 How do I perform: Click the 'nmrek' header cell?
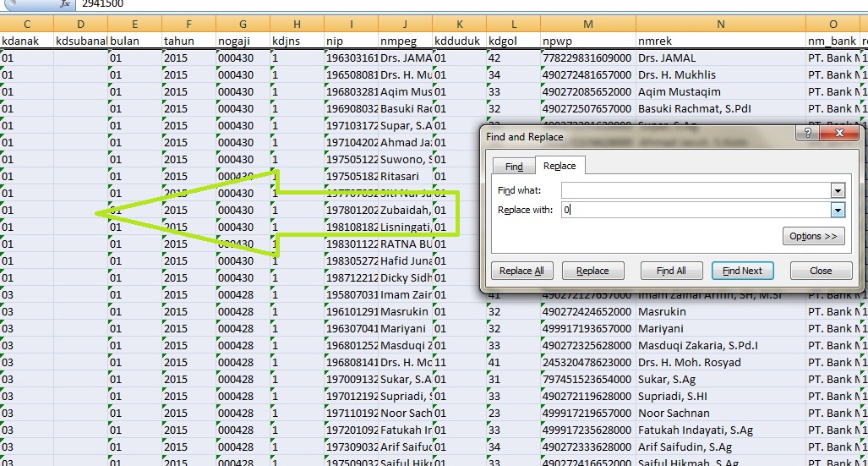[x=721, y=41]
